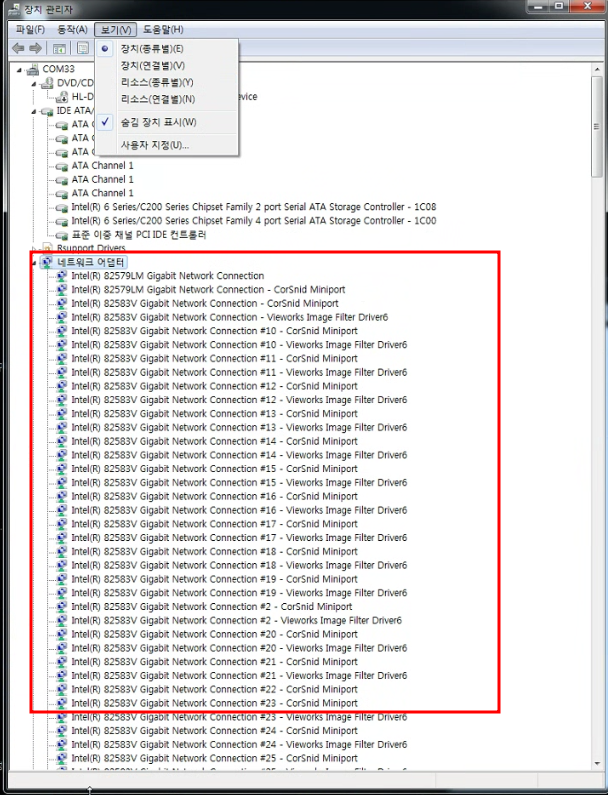The width and height of the screenshot is (608, 795).
Task: Click icon of 표준 이중 채널 PCI IDE 컨트롤러
Action: click(x=61, y=235)
